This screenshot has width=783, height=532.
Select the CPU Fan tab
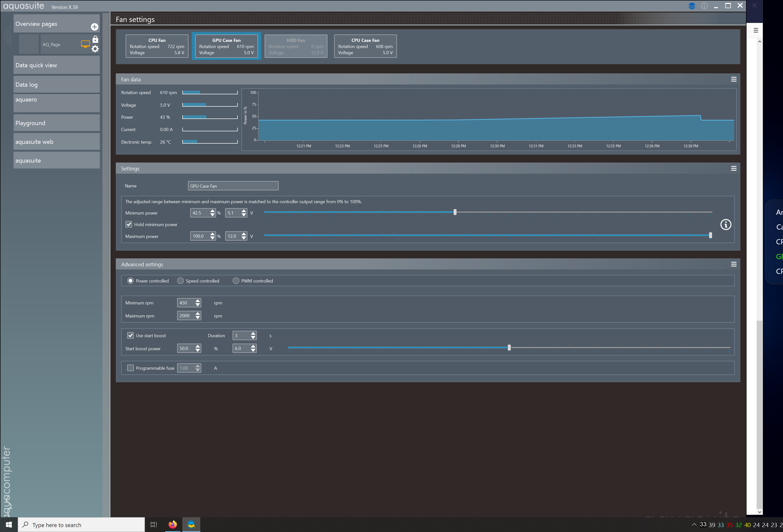coord(157,46)
